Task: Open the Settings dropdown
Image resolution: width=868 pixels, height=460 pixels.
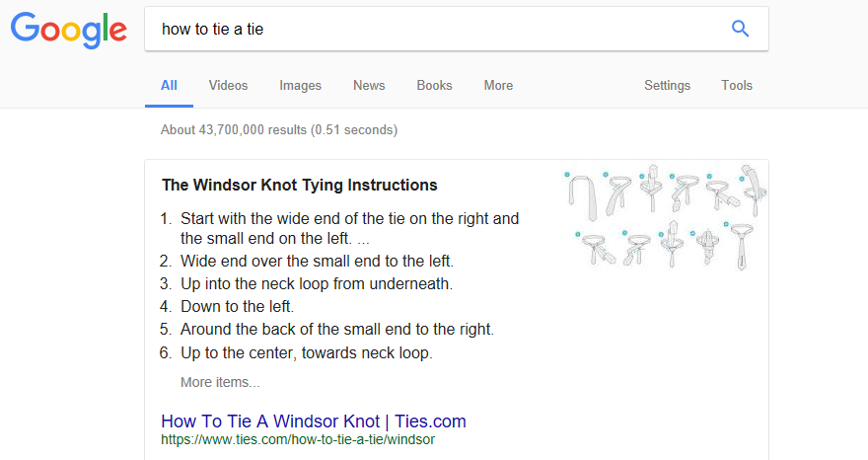Action: [667, 86]
